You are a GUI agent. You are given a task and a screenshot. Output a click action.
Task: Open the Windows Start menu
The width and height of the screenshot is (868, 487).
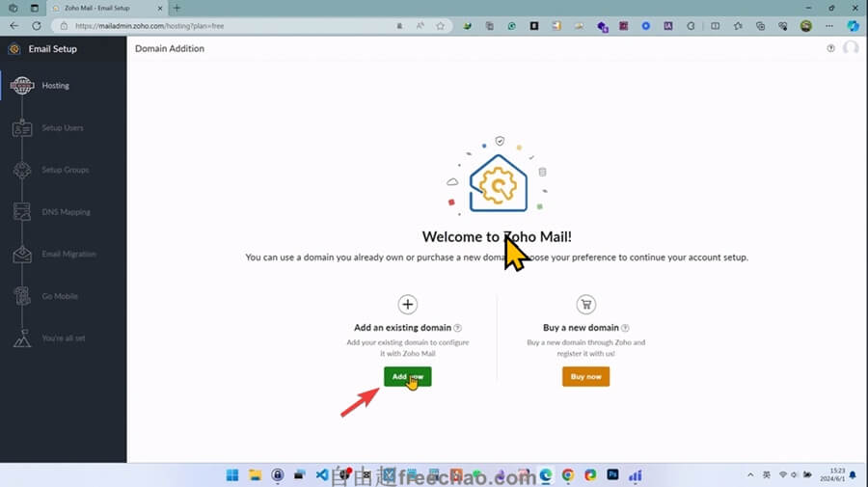pos(231,475)
